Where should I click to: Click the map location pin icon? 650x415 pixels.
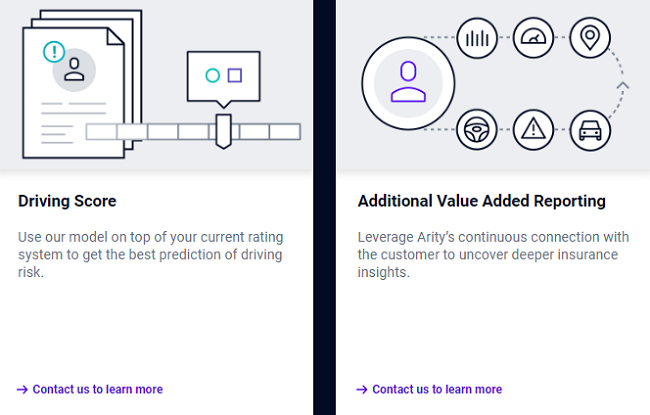pyautogui.click(x=590, y=39)
